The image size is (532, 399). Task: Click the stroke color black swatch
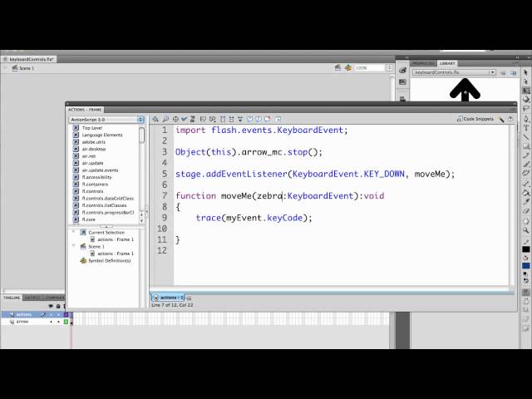(x=526, y=249)
